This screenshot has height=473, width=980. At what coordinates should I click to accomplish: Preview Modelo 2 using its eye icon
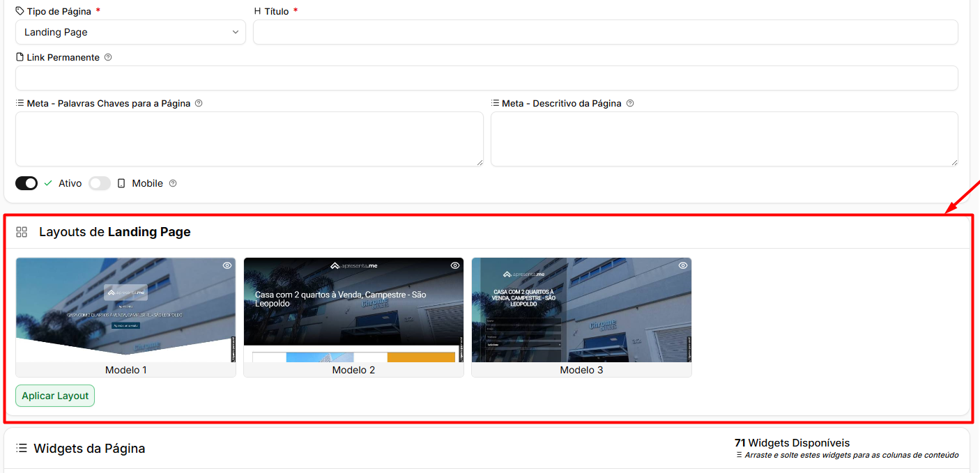(x=455, y=265)
